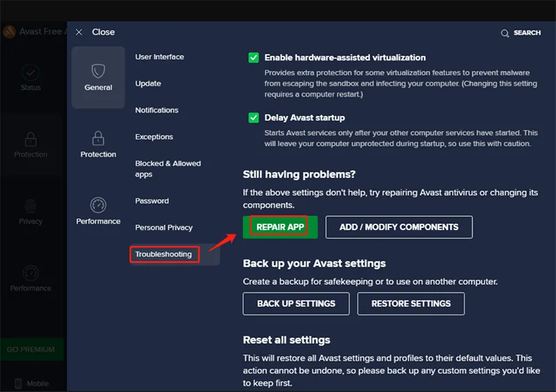Uncheck Enable hardware-assisted virtualization

(x=254, y=58)
